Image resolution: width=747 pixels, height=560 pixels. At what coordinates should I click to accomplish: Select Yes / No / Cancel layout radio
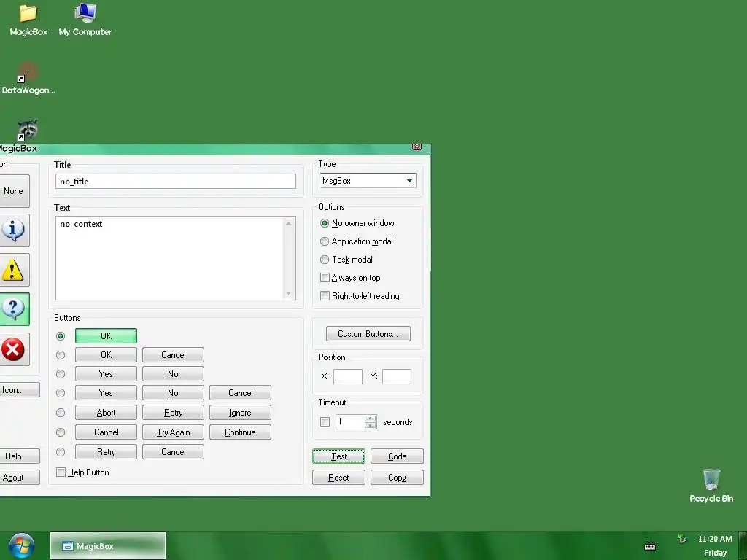(x=61, y=393)
